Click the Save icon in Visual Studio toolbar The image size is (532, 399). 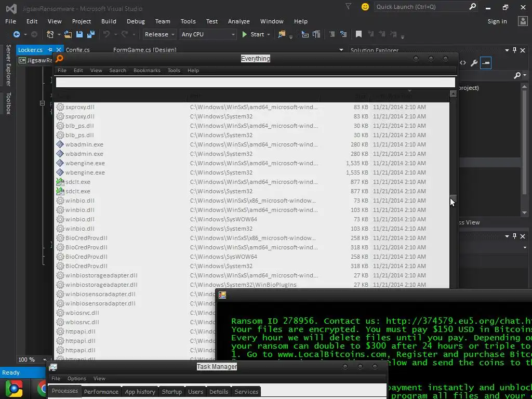coord(79,34)
